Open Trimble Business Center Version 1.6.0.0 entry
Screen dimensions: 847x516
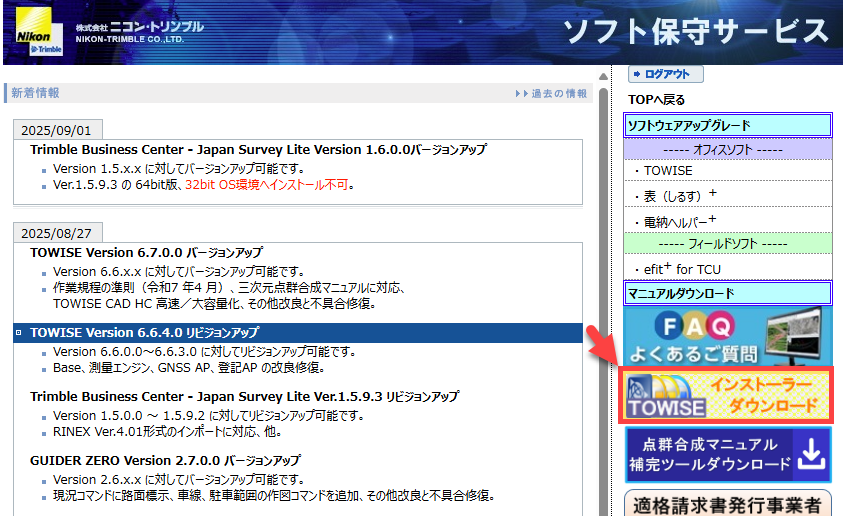258,150
